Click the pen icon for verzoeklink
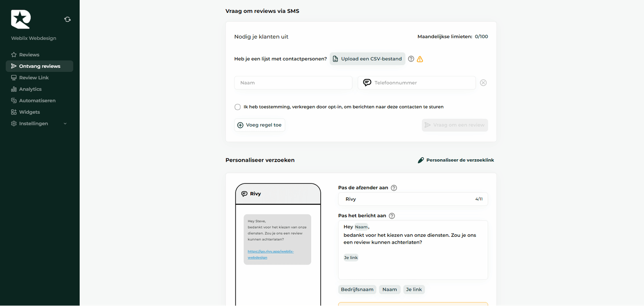644x306 pixels. [x=421, y=160]
